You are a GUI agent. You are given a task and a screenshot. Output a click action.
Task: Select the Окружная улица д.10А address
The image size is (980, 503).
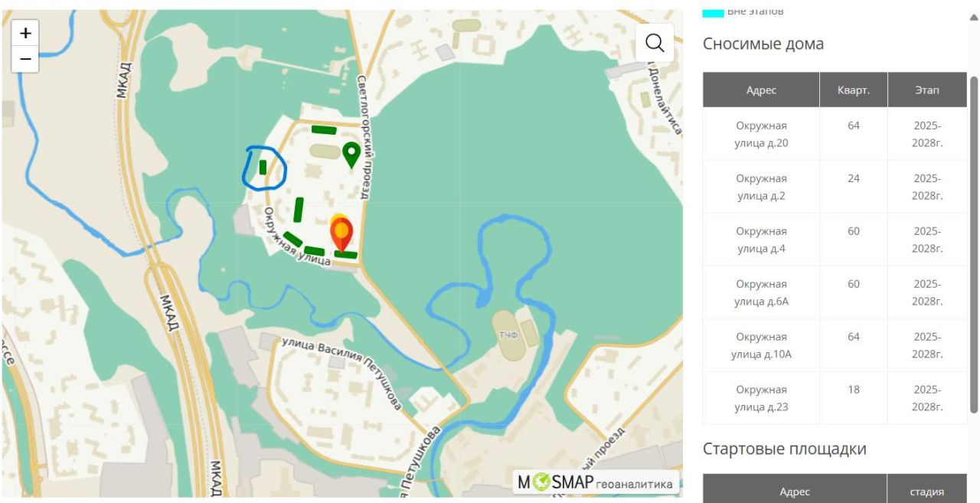761,345
